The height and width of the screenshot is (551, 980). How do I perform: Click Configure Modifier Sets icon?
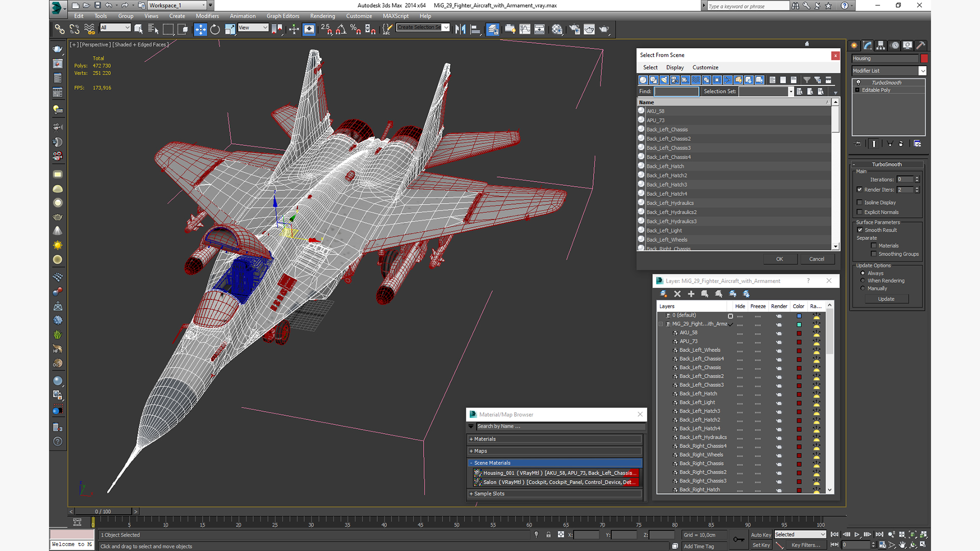[917, 144]
